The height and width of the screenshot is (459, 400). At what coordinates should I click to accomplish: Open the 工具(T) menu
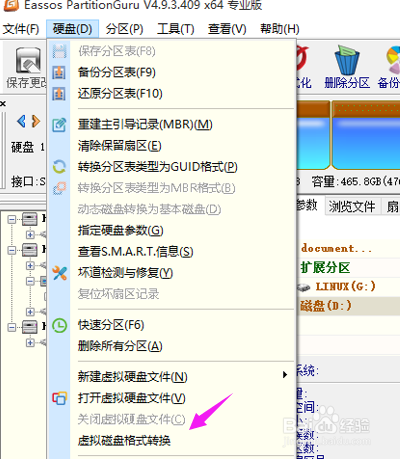click(176, 29)
